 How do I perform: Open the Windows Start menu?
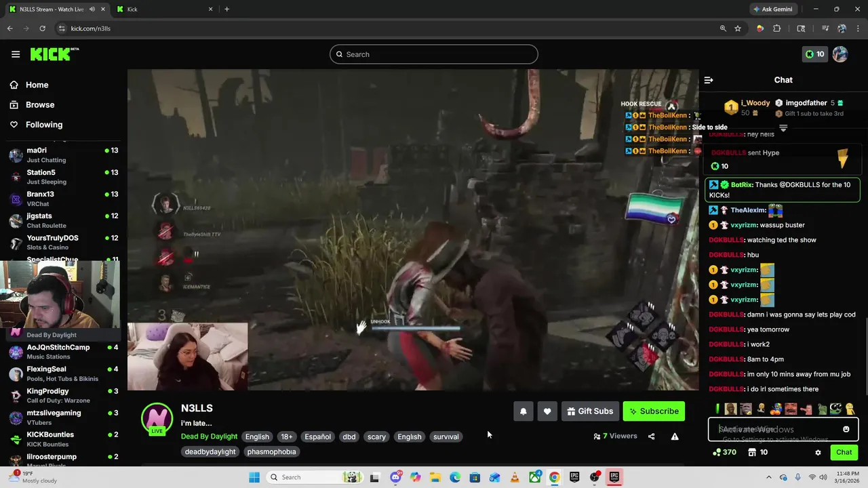tap(254, 477)
